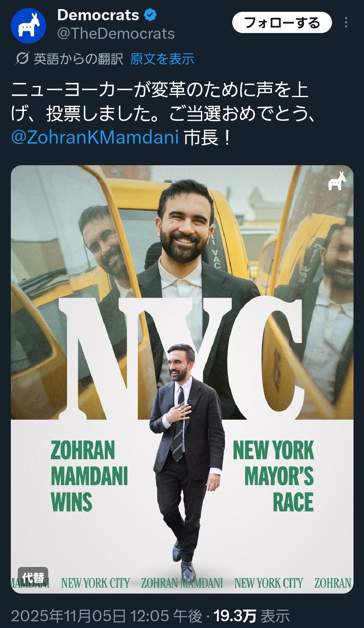Tap the NEW YORK MAYOR'S RACE poster text
The width and height of the screenshot is (364, 628).
pos(274,475)
